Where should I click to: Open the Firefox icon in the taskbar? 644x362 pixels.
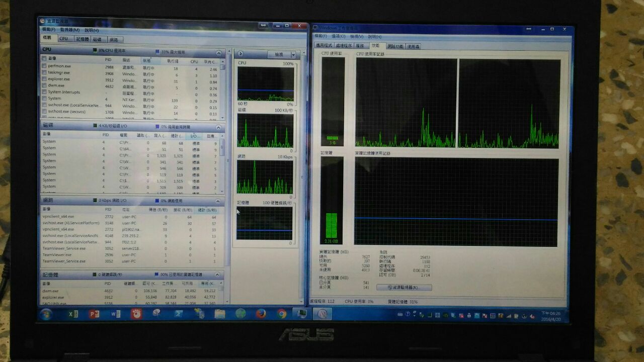click(261, 314)
